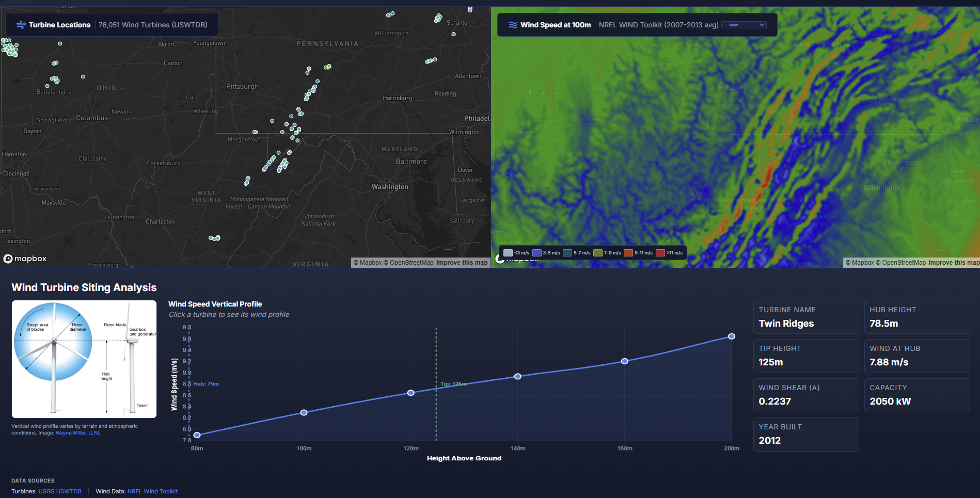Click 'Improve this map' on wind speed map
This screenshot has height=498, width=980.
tap(954, 263)
